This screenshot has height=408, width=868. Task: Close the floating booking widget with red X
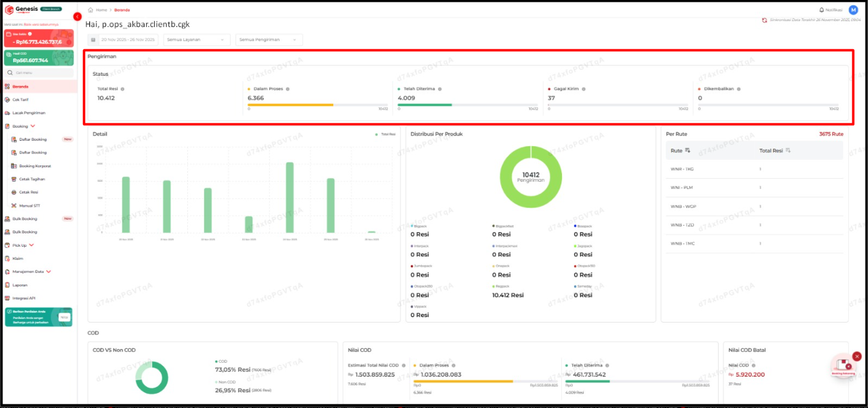pos(857,356)
